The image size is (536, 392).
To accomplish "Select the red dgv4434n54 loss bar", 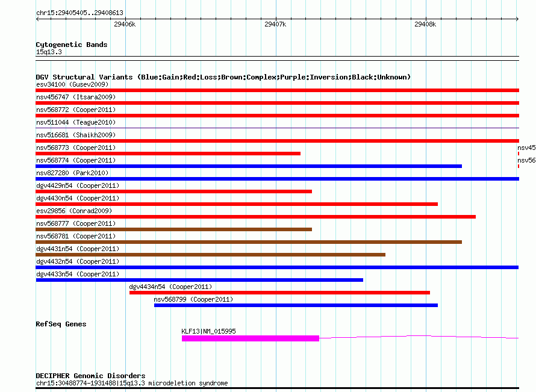I will 279,293.
